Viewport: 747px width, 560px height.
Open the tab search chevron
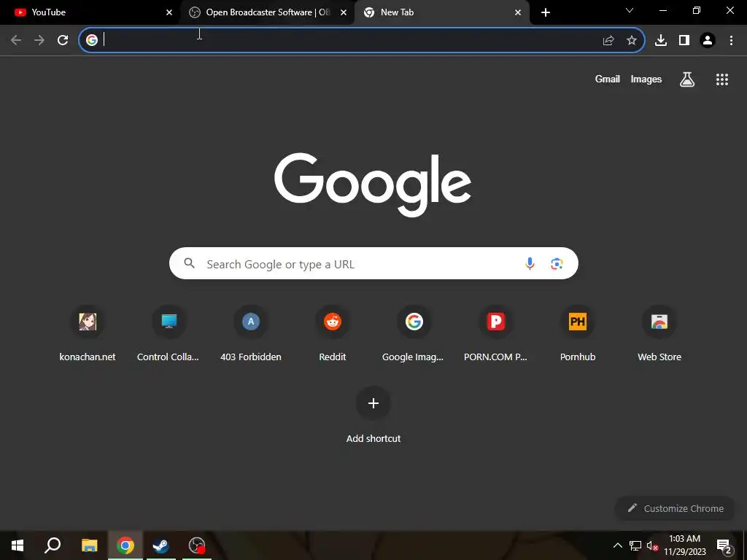[630, 10]
